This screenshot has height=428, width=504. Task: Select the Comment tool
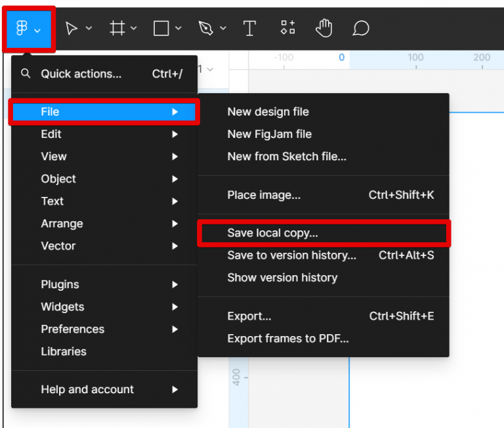[x=361, y=28]
